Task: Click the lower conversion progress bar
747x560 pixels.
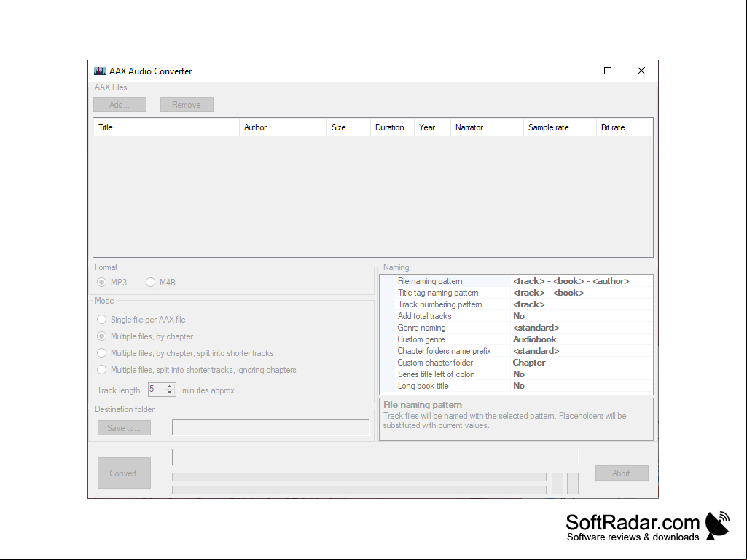Action: [359, 490]
